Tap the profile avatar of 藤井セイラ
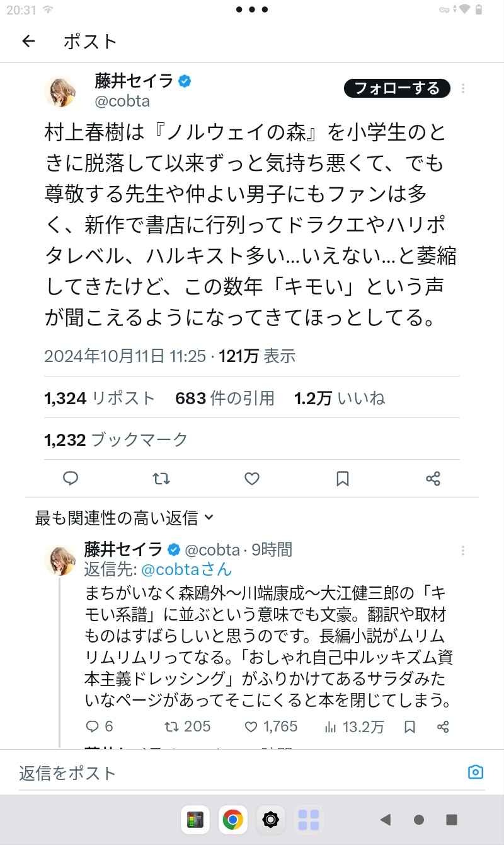Viewport: 504px width, 845px height. coord(61,92)
